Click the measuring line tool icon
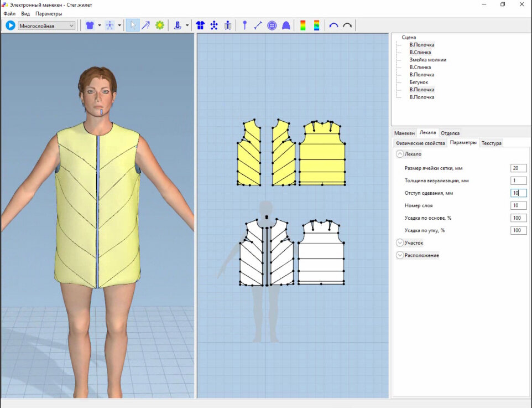 (258, 25)
